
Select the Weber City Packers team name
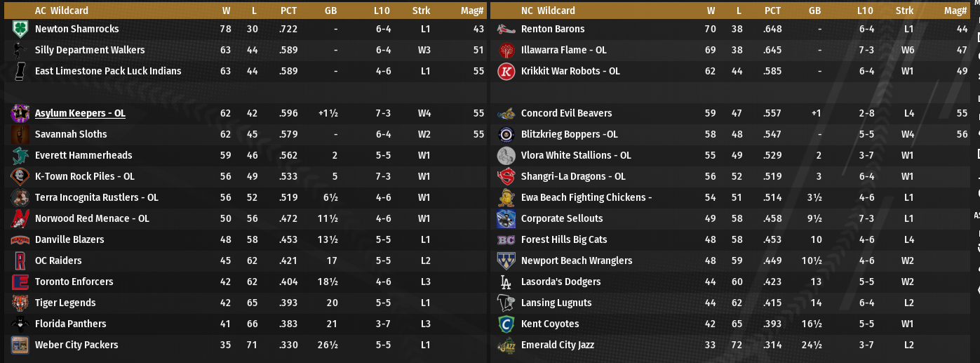76,345
